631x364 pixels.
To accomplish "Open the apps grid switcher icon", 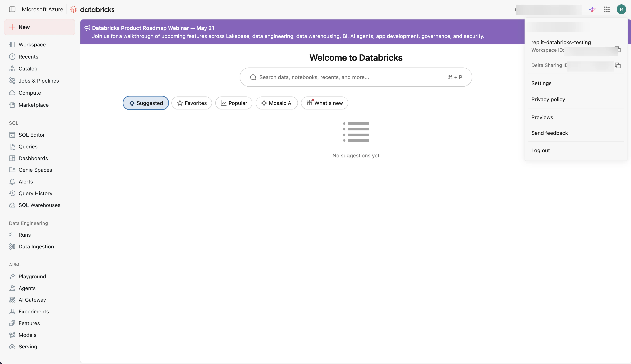I will point(607,10).
